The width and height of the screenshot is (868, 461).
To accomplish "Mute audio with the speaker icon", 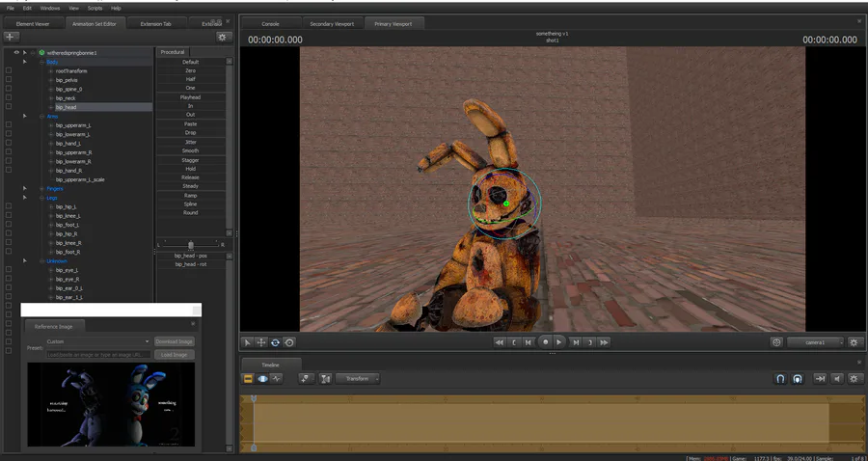I will pyautogui.click(x=837, y=379).
